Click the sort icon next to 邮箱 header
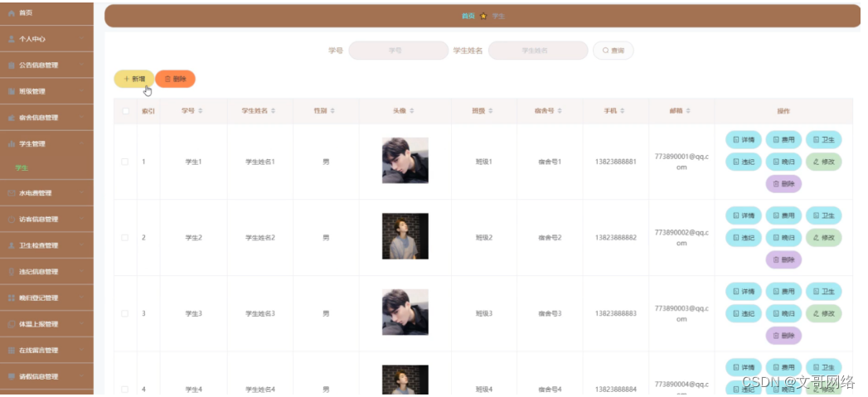The image size is (868, 397). click(x=688, y=111)
